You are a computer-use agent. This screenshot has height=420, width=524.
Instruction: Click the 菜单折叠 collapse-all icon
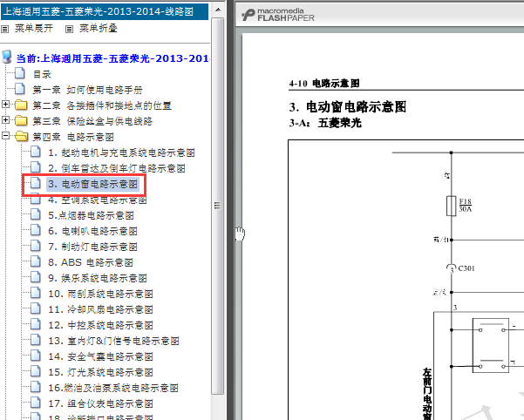coord(69,30)
